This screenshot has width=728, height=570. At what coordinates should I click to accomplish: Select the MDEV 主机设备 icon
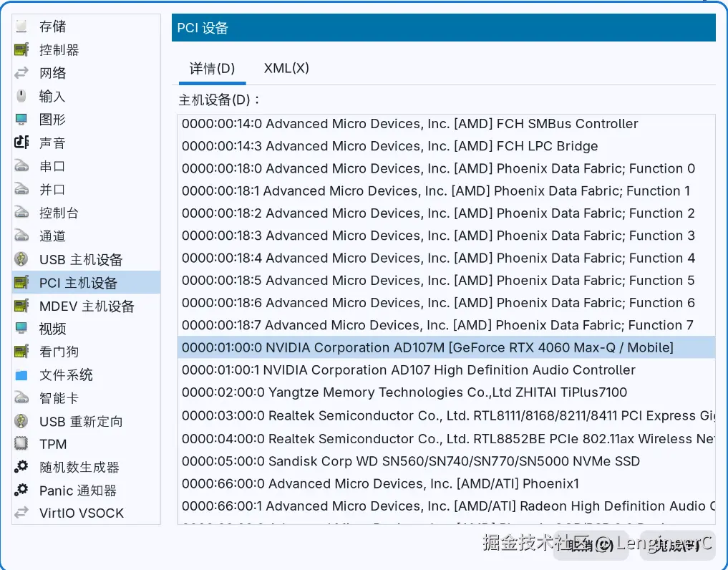coord(72,306)
